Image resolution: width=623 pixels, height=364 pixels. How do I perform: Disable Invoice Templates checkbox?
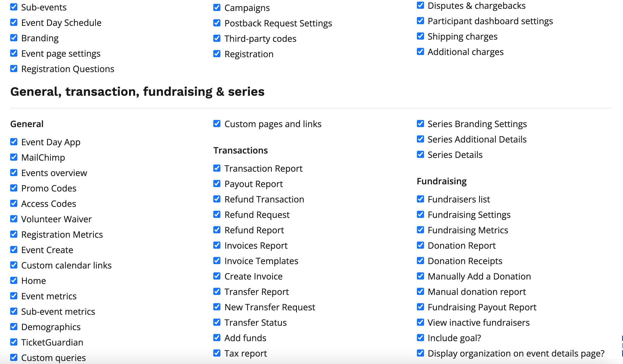217,261
